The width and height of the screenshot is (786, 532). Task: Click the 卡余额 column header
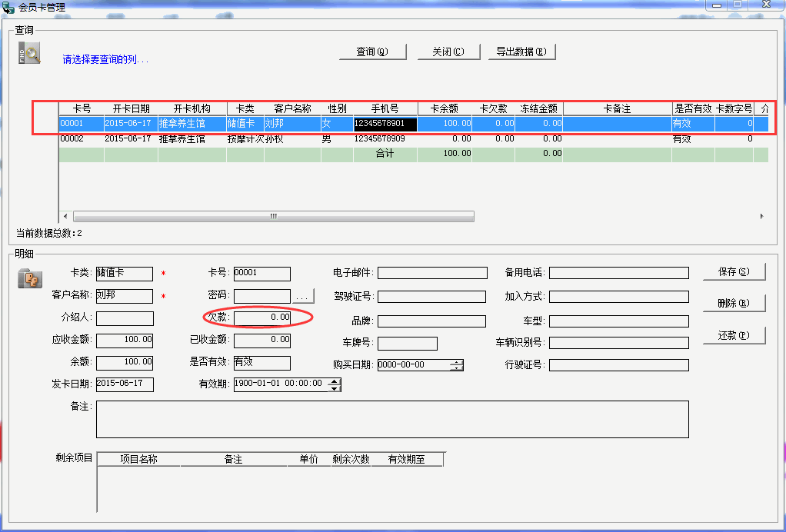(x=445, y=108)
